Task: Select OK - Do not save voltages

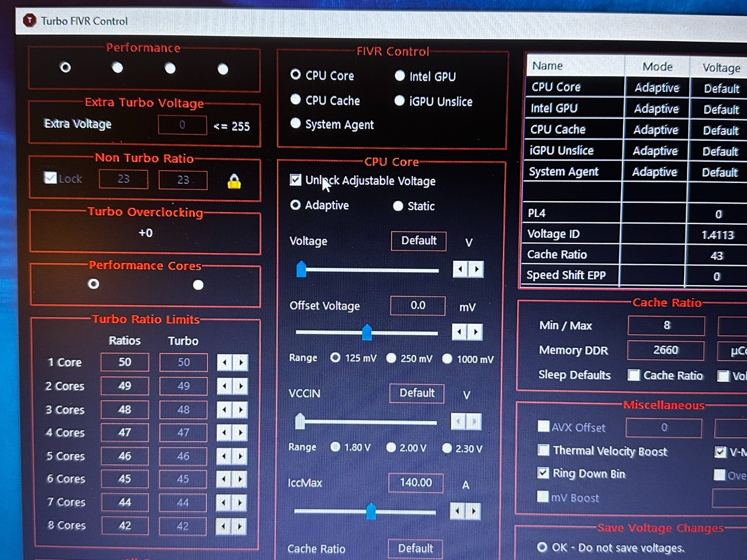Action: (x=542, y=547)
